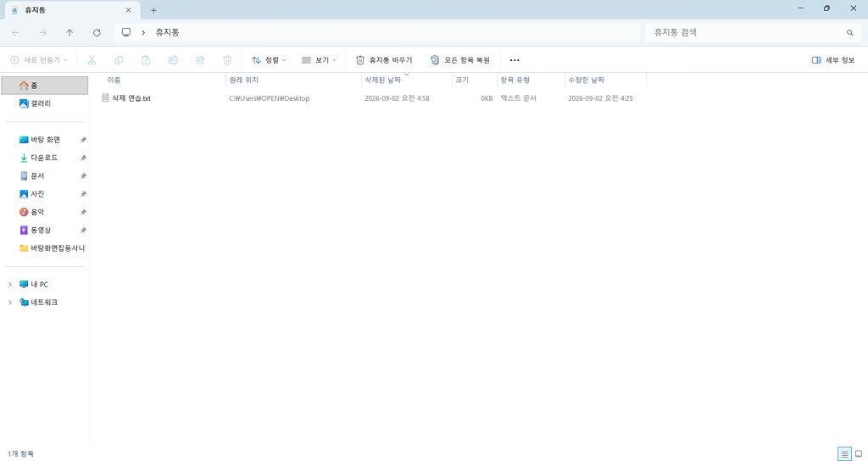Click the Share icon in toolbar
This screenshot has height=461, width=868.
tap(200, 60)
